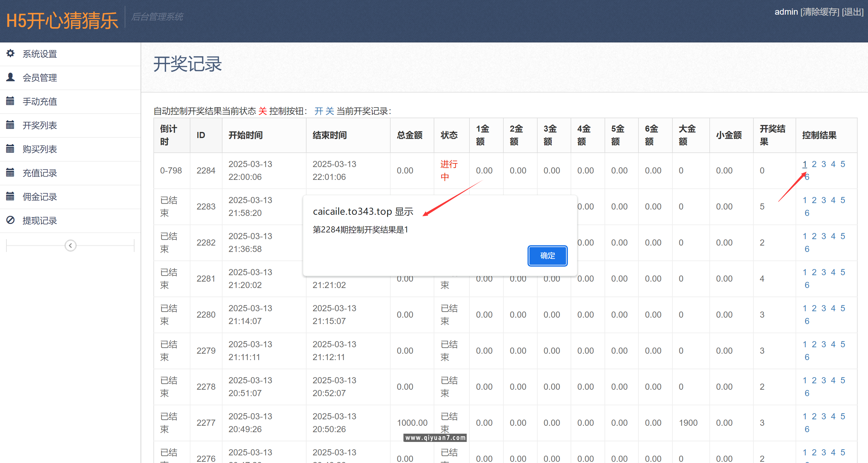Screen dimensions: 868x463
Task: Click the admin username in the header
Action: (x=786, y=12)
